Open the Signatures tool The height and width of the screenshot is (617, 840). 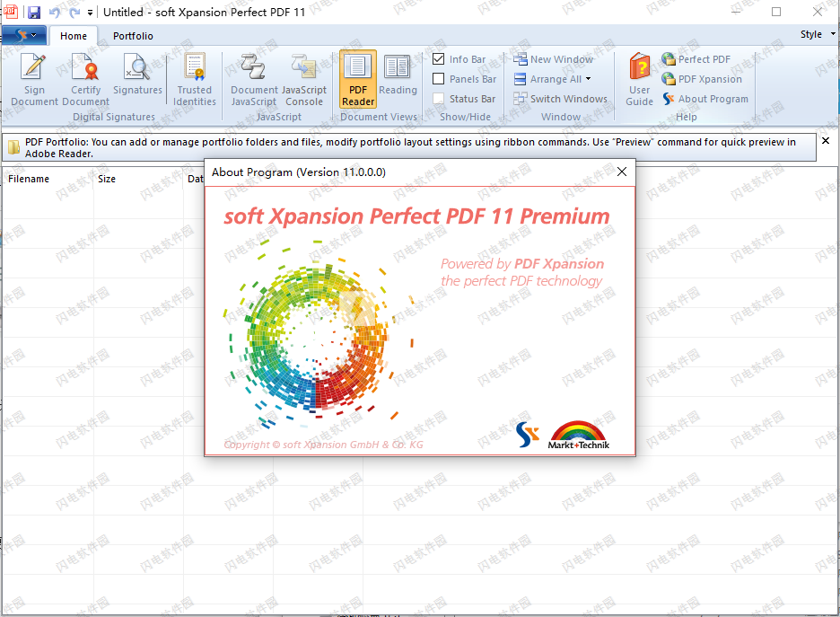[x=137, y=75]
